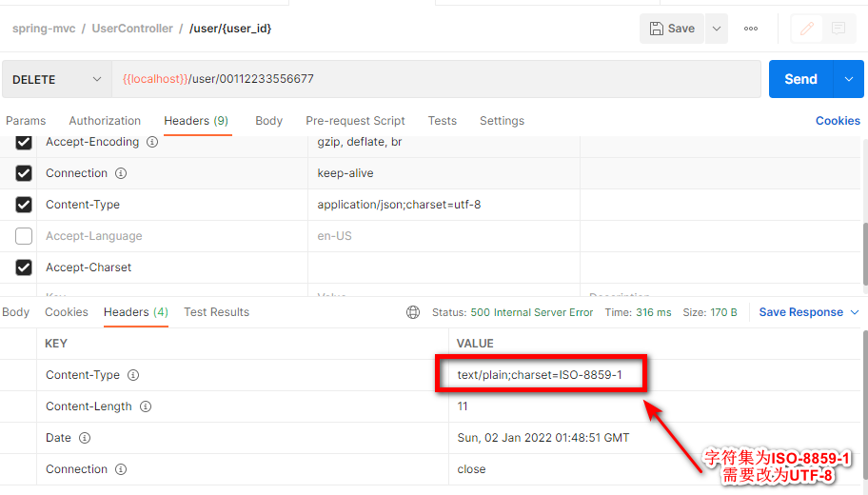Click the keep-alive value cell

click(444, 173)
